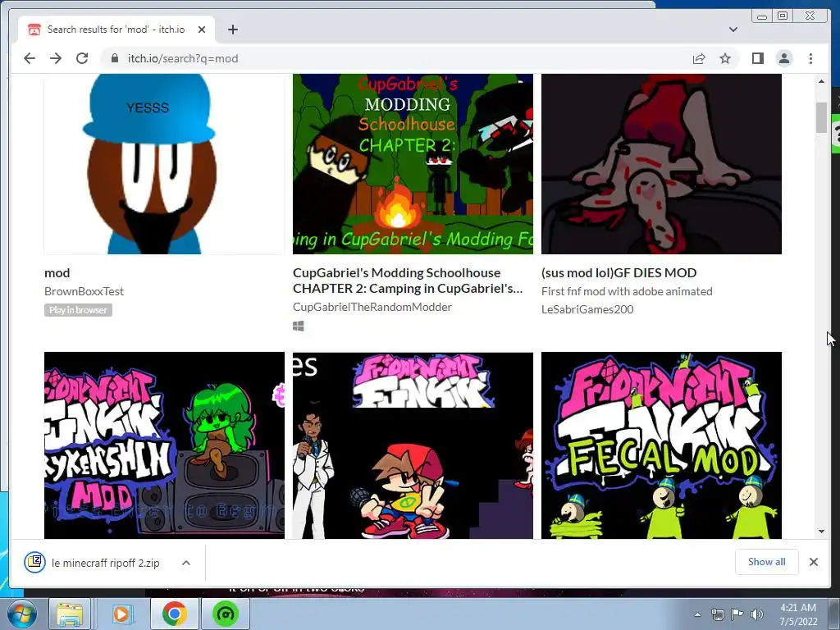Open the browser side panel
This screenshot has width=840, height=630.
[x=757, y=58]
